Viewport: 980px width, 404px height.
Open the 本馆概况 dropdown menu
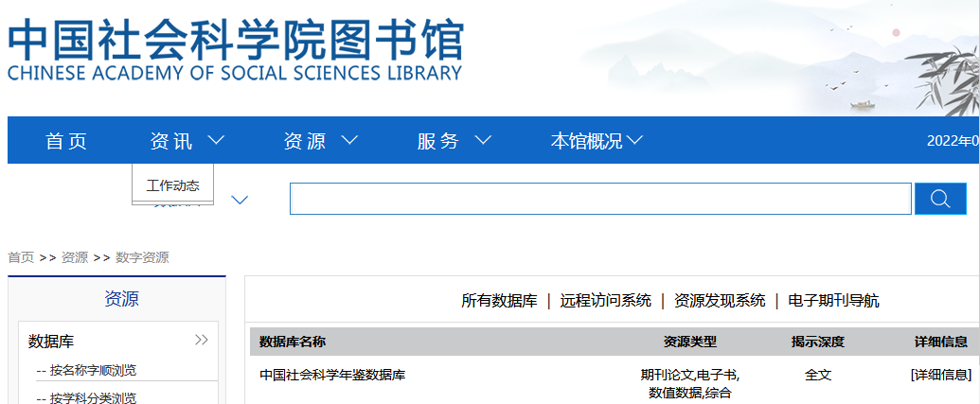[x=596, y=141]
